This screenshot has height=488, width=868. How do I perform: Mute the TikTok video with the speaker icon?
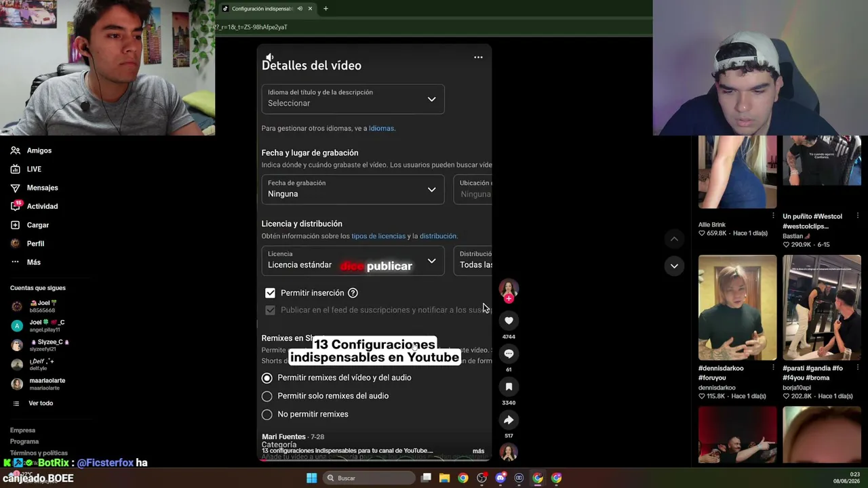270,58
